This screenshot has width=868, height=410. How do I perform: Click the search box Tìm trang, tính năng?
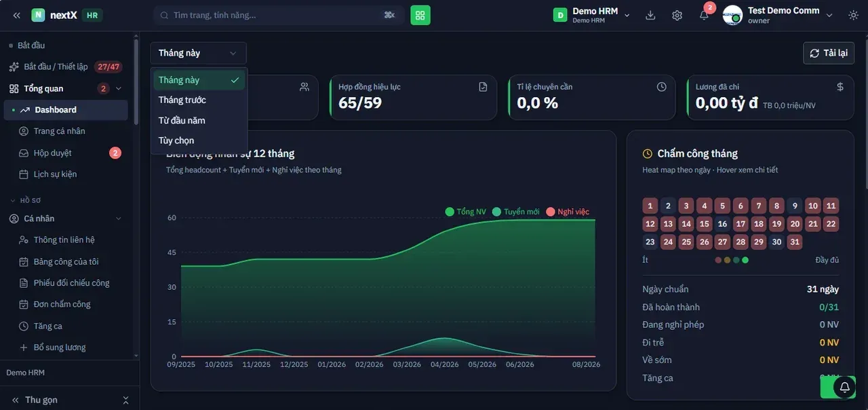[x=279, y=15]
